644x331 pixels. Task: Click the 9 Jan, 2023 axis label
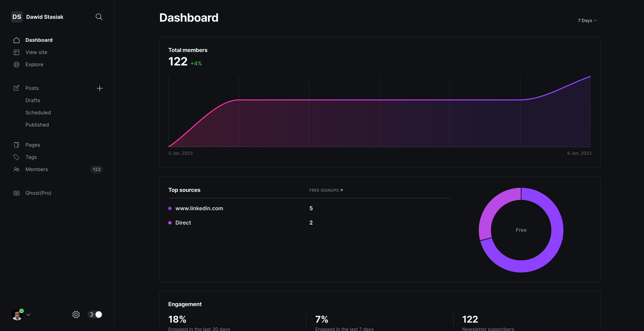(x=579, y=153)
